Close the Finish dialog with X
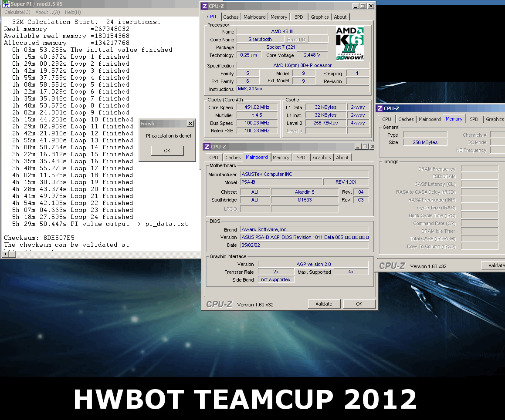 tap(190, 124)
